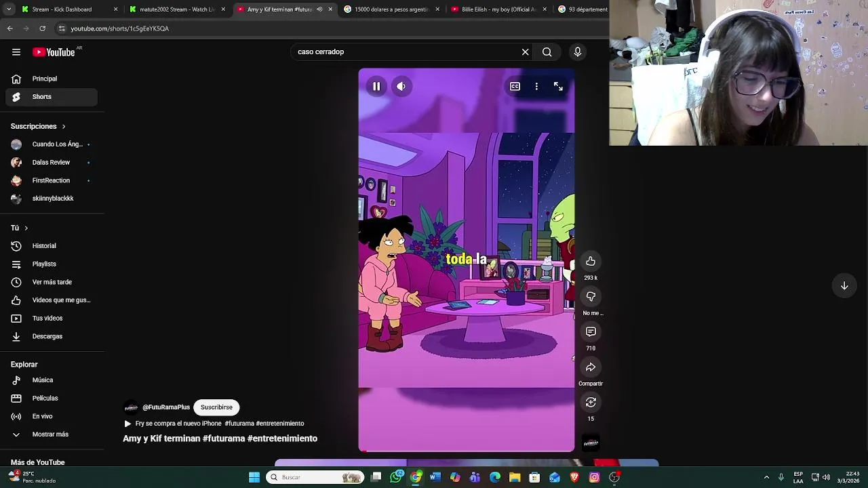868x488 pixels.
Task: Open Películas under Explorar
Action: [x=52, y=399]
